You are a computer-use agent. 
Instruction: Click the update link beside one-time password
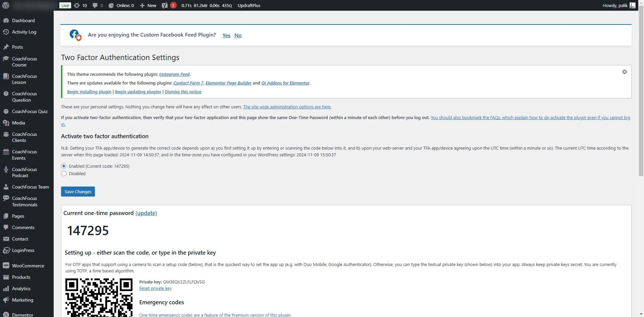coord(146,213)
